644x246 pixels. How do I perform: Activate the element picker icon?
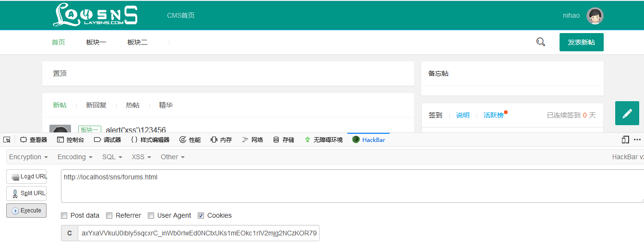[x=7, y=140]
